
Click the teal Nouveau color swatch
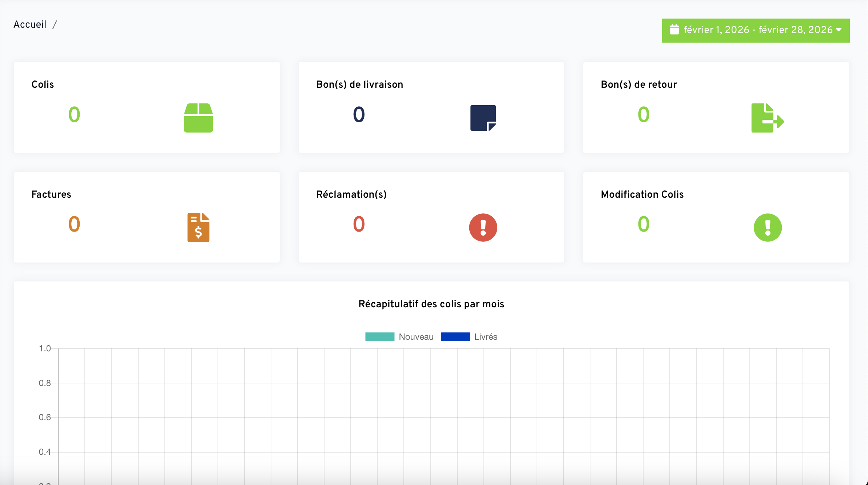380,337
